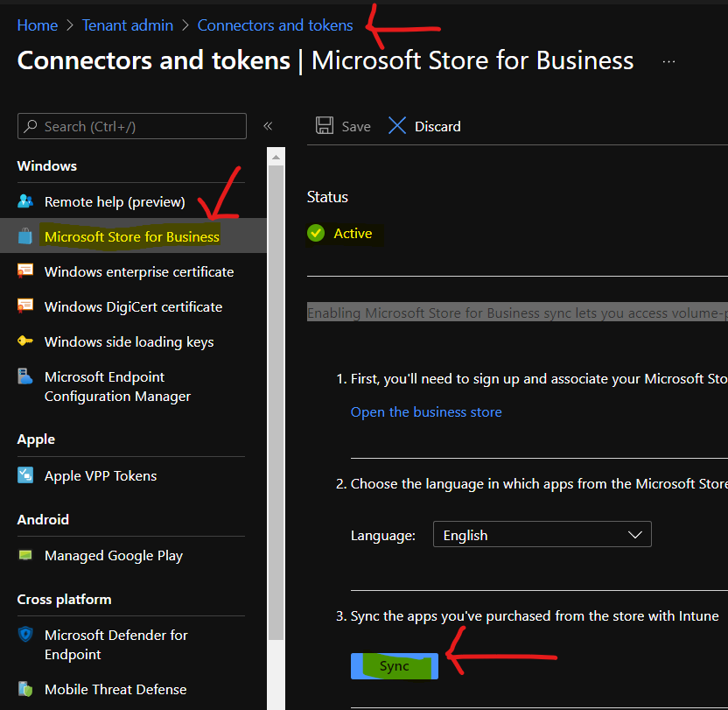The width and height of the screenshot is (728, 710).
Task: Open the ellipsis more options menu
Action: [x=668, y=61]
